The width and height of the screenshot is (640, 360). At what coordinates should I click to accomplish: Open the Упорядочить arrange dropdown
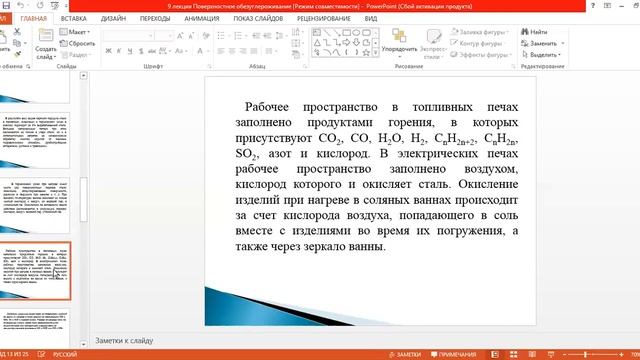399,44
